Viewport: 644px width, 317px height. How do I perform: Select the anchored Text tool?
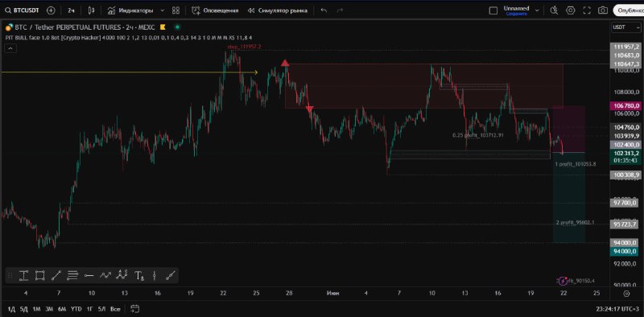point(139,275)
